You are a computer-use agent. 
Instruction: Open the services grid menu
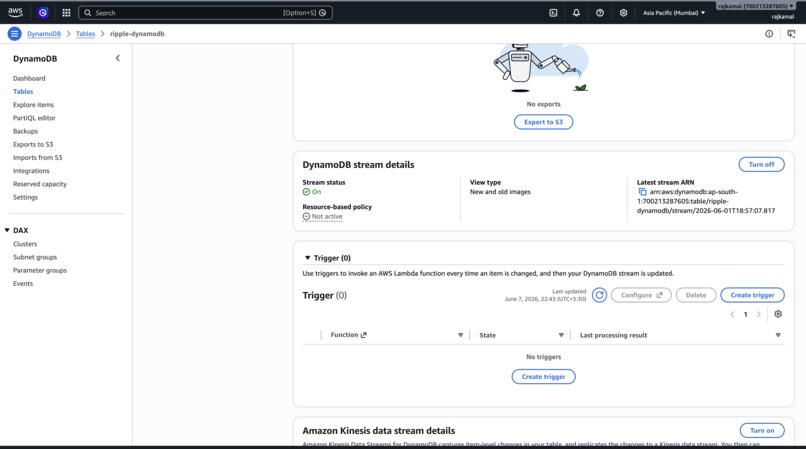click(66, 12)
